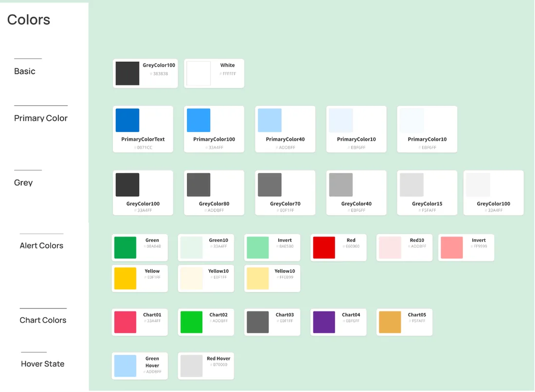Click the Primary Color section label
Image resolution: width=535 pixels, height=392 pixels.
tap(40, 119)
